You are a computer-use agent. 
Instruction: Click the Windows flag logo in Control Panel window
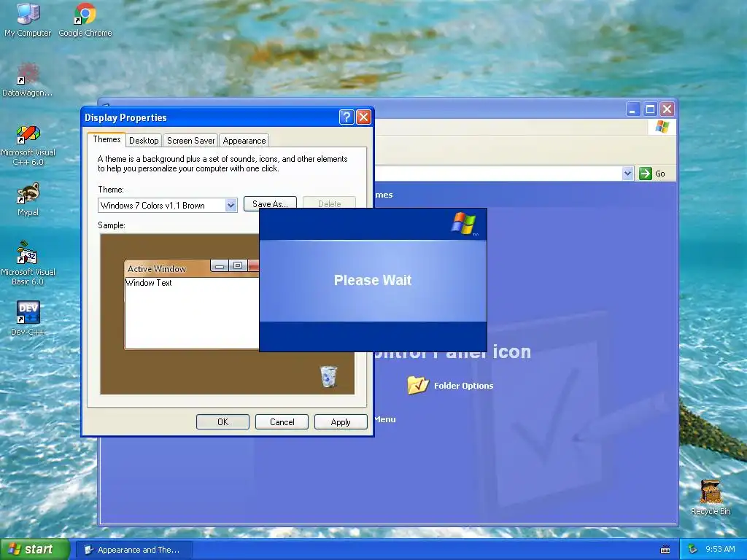pos(662,127)
